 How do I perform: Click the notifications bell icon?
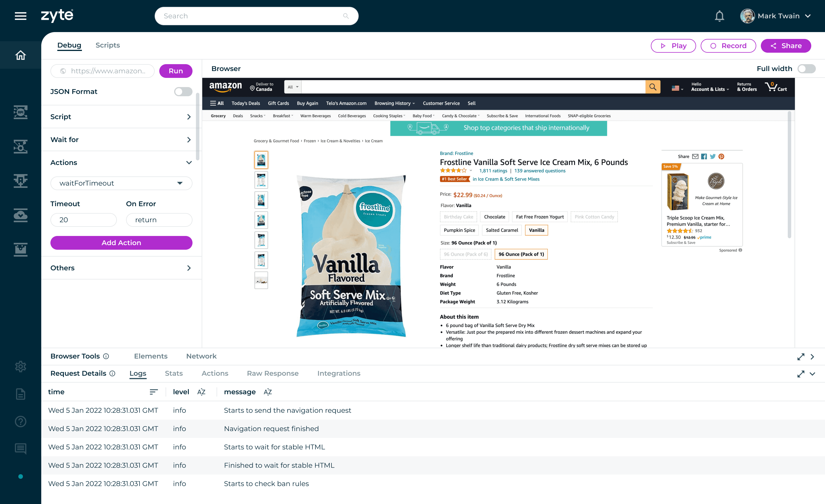click(x=719, y=16)
